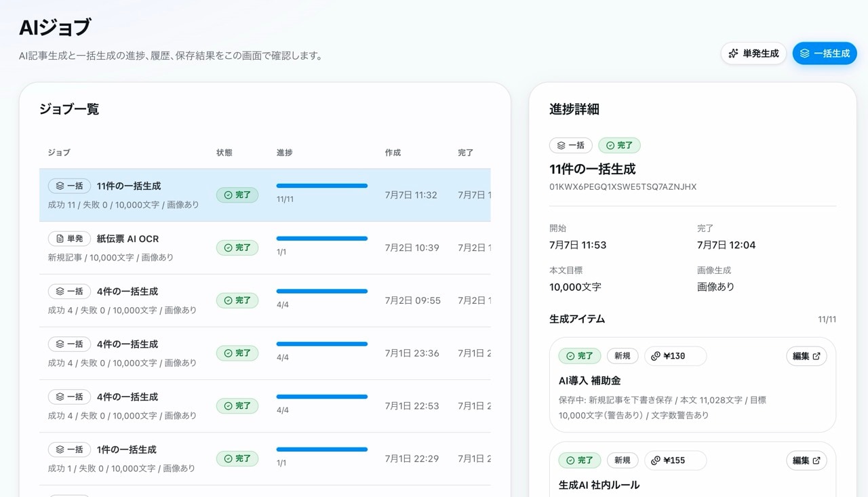Click the job ID 01KWX6PEGQ1XSWE5TSQ7AZNJHX
868x497 pixels.
click(x=623, y=186)
